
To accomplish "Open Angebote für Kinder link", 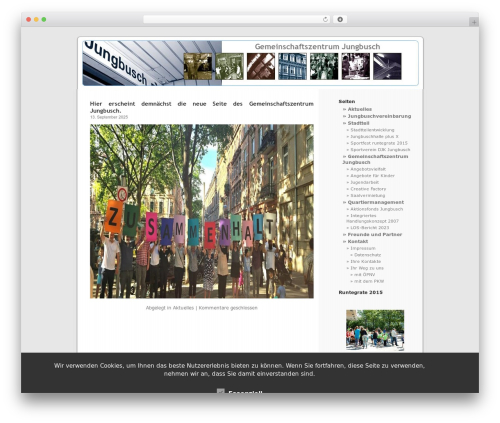I will pyautogui.click(x=372, y=176).
